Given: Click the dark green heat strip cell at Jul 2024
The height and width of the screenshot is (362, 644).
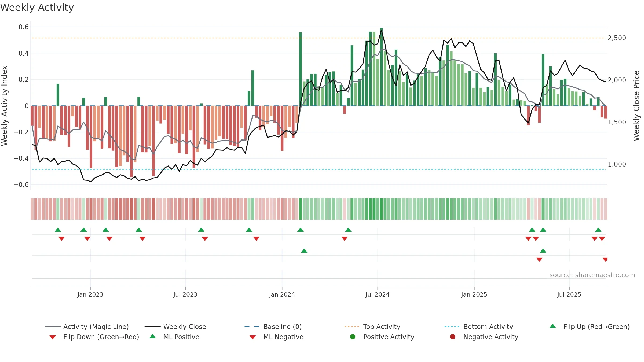Looking at the screenshot, I should [x=381, y=209].
